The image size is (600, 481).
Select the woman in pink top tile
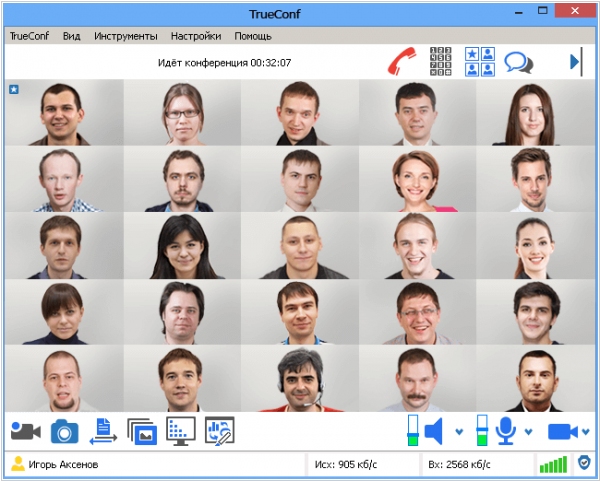[x=417, y=179]
